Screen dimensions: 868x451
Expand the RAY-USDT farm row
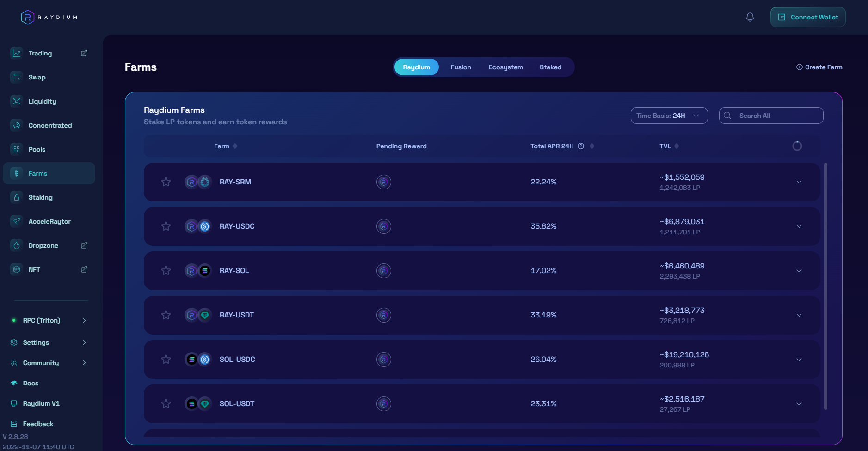pos(799,315)
